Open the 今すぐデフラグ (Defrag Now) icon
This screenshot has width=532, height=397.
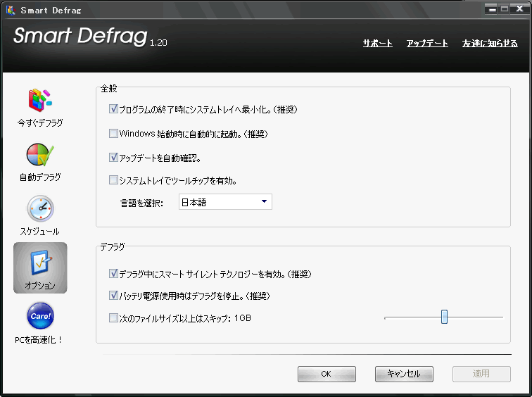click(40, 101)
